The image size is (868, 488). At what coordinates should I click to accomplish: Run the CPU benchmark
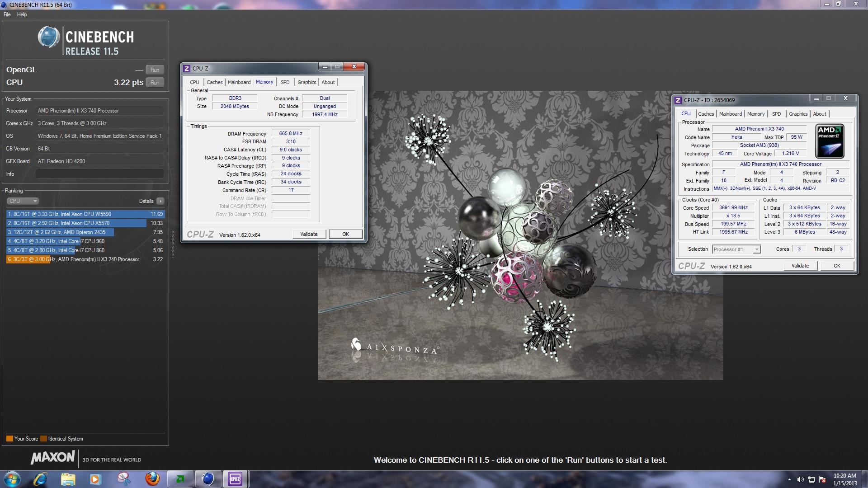155,82
